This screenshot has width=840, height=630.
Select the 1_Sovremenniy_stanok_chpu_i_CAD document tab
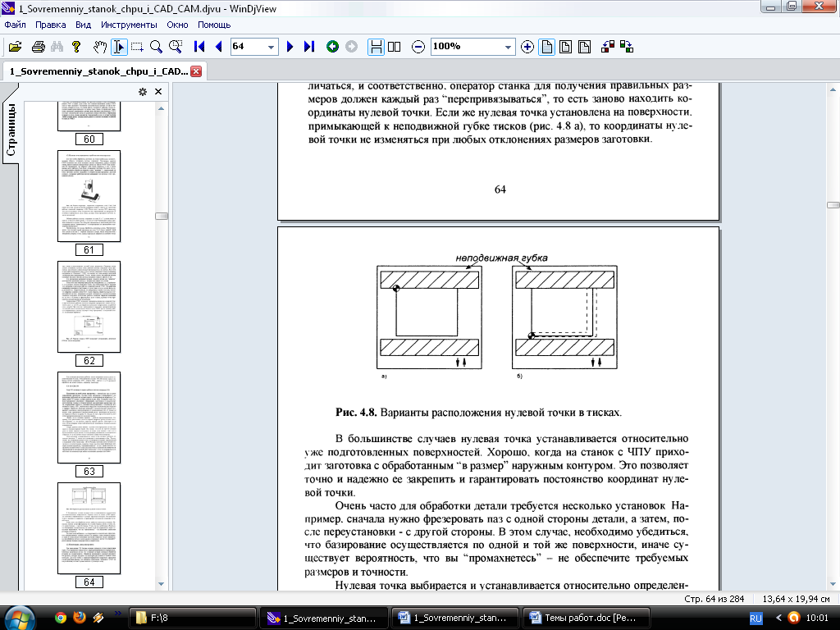(99, 71)
